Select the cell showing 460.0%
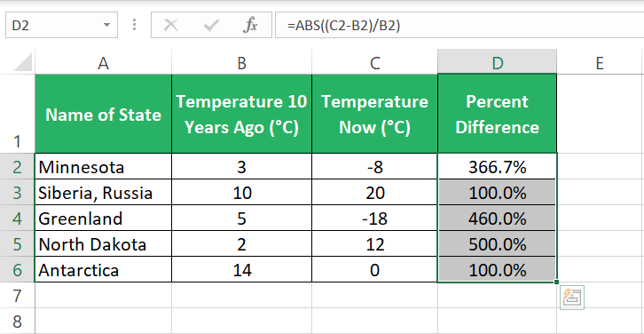 497,218
